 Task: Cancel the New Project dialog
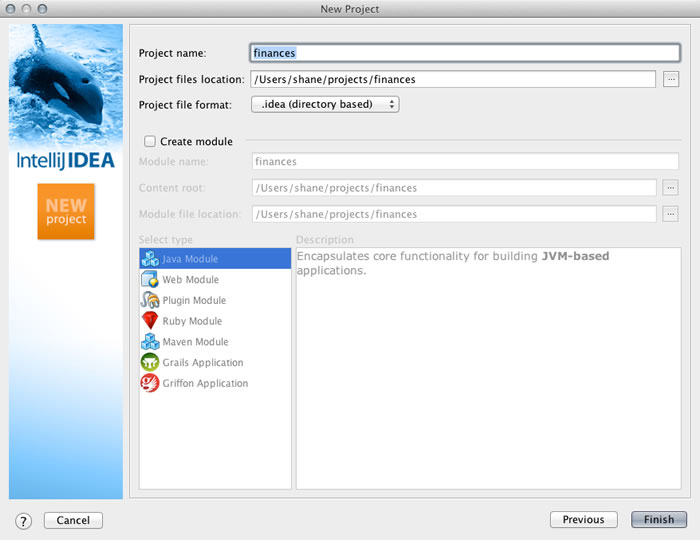click(x=73, y=520)
